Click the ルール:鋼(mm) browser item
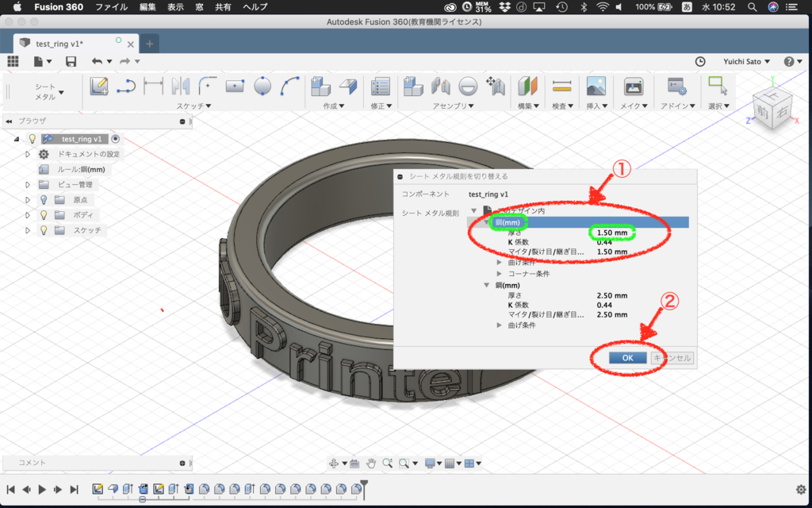Screen dimensions: 812x508 (x=82, y=170)
